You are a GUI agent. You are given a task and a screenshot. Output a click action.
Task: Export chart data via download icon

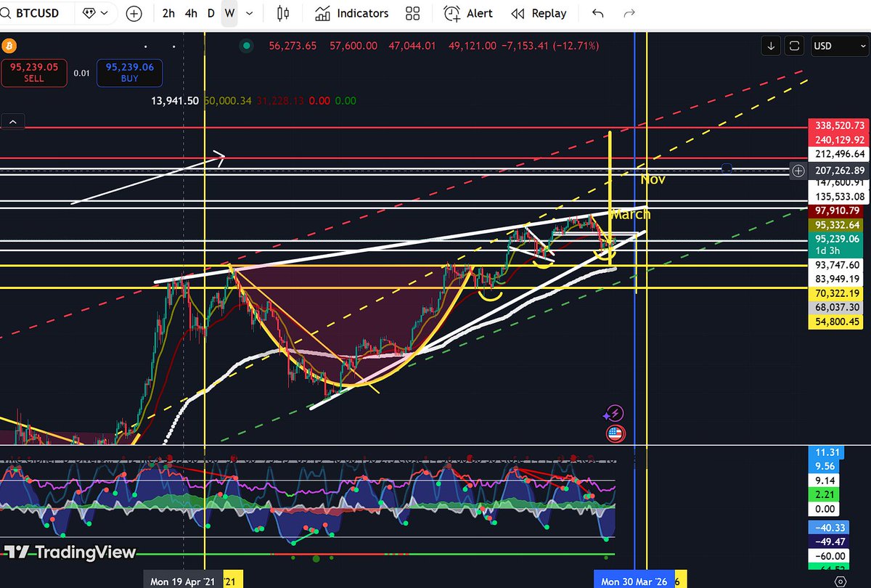point(770,45)
